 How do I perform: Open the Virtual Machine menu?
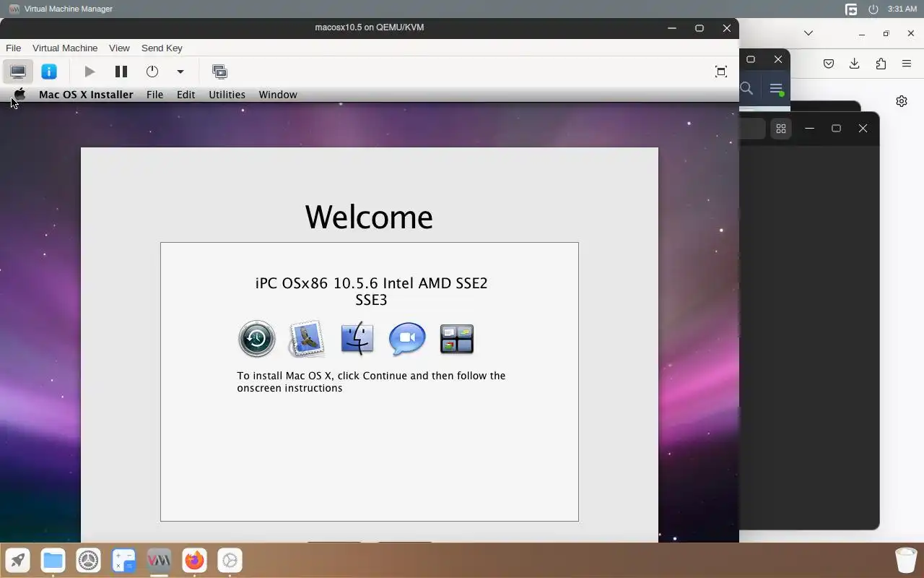[65, 48]
